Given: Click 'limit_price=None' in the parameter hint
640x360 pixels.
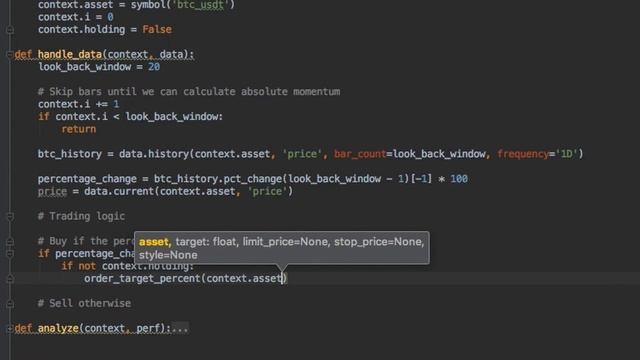Looking at the screenshot, I should pyautogui.click(x=285, y=242).
